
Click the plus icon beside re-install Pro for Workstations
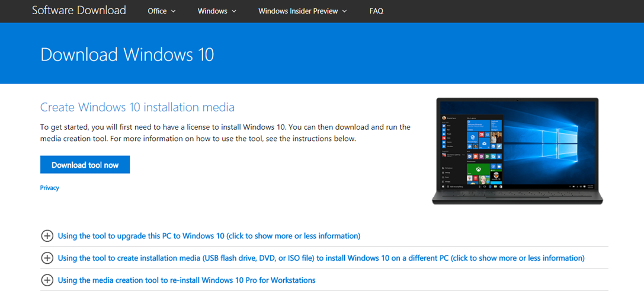coord(47,280)
